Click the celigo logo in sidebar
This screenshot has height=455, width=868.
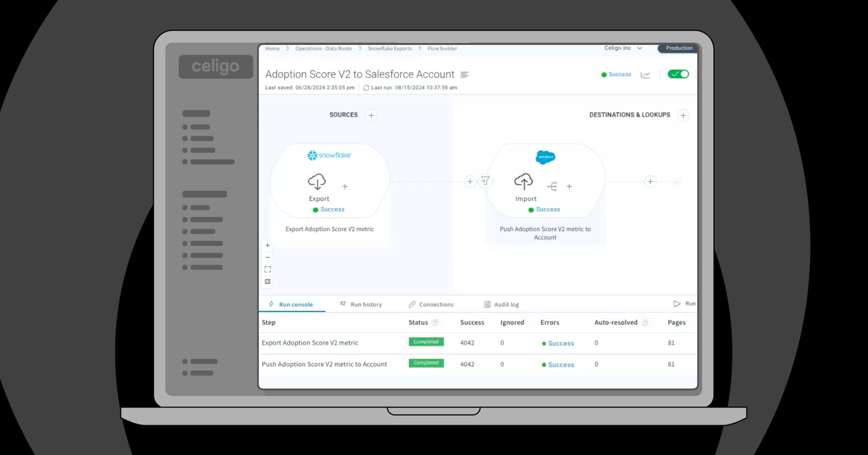215,66
